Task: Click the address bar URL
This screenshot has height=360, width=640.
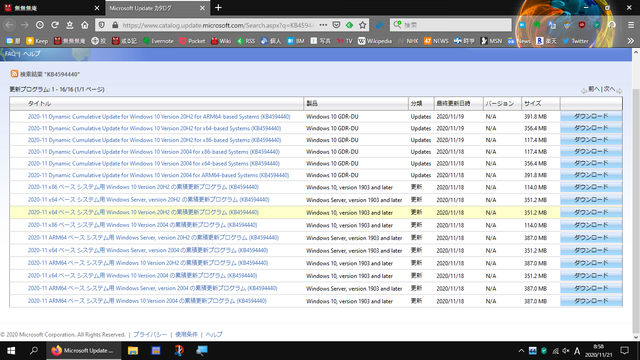Action: tap(219, 25)
